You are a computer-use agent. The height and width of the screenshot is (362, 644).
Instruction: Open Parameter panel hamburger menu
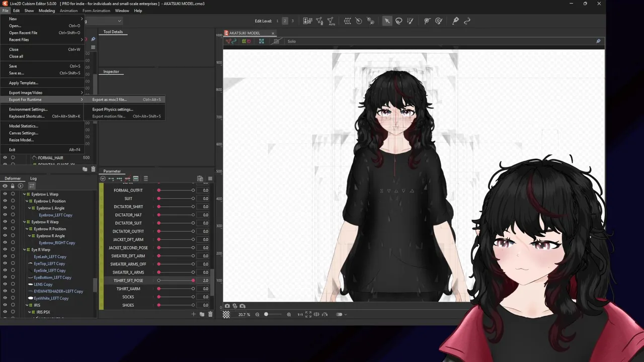[210, 178]
